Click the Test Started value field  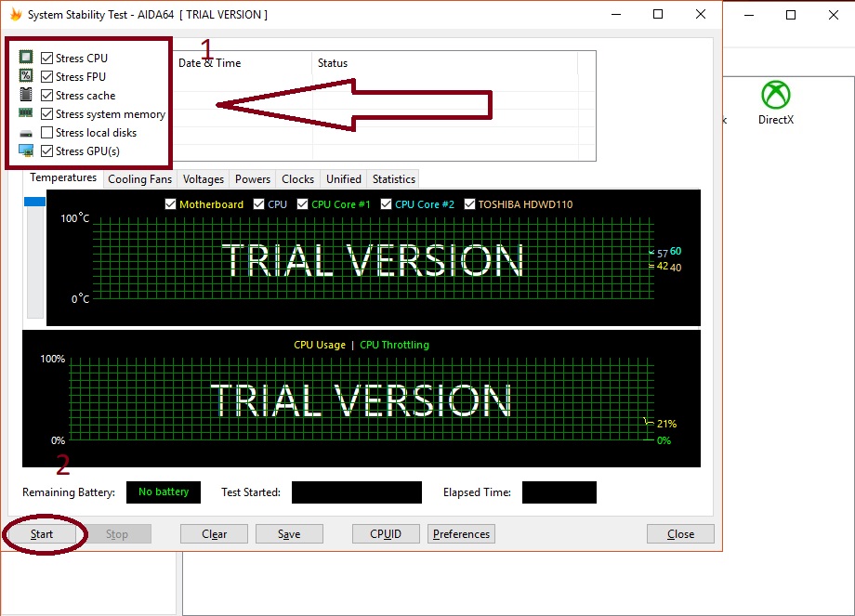point(357,491)
